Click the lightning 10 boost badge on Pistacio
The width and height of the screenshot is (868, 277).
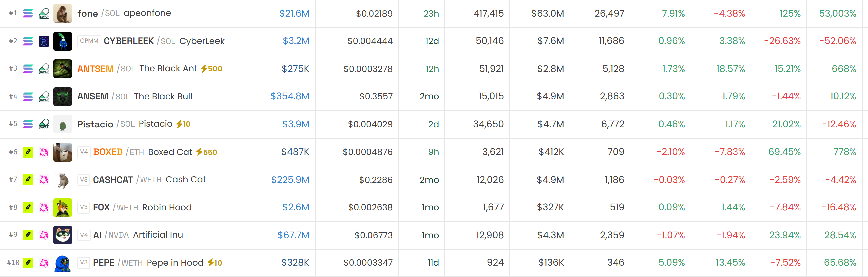click(184, 124)
